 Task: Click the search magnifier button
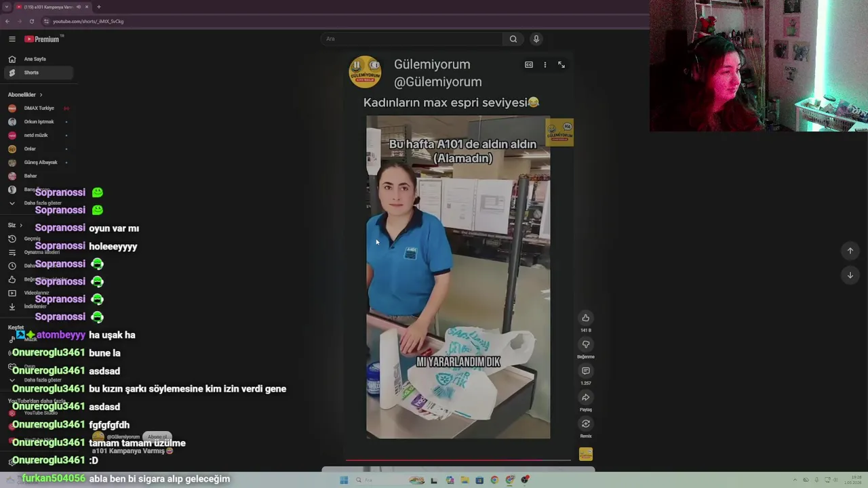click(513, 39)
